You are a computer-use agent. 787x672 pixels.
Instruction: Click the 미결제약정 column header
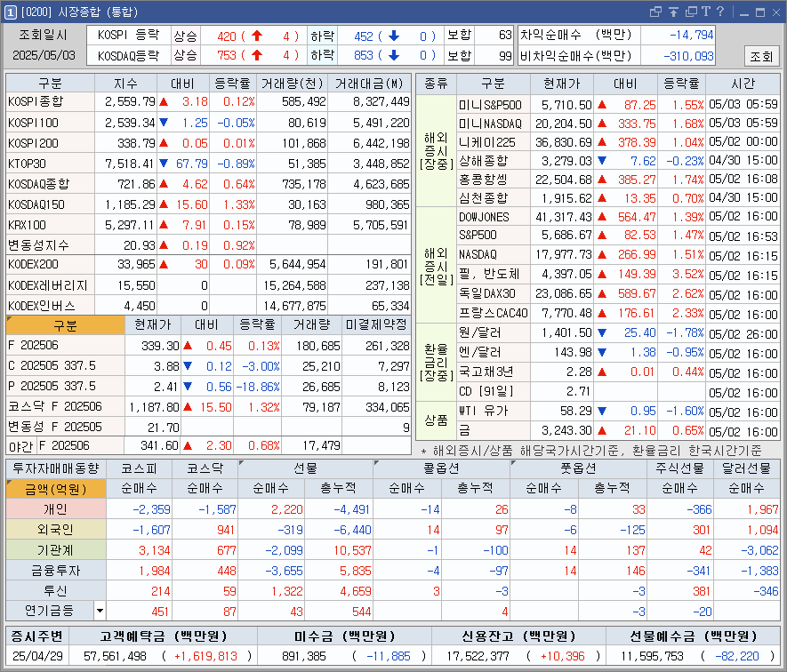[x=376, y=325]
